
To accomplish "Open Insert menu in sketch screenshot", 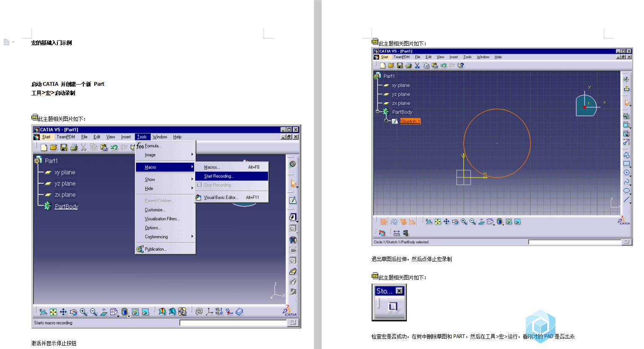I will (454, 57).
